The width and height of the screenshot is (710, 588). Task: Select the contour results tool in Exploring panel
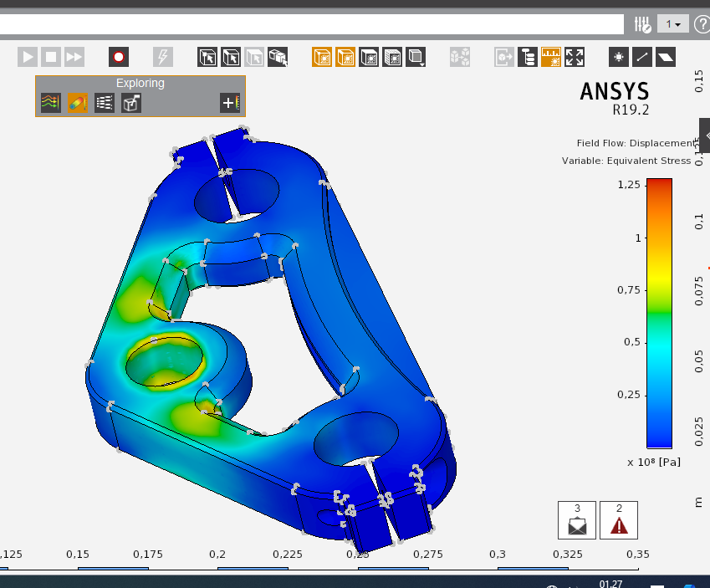[49, 102]
